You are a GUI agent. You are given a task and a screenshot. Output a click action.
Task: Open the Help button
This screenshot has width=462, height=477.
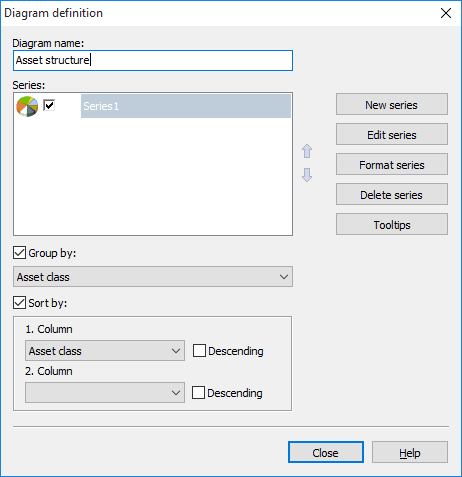pyautogui.click(x=410, y=453)
